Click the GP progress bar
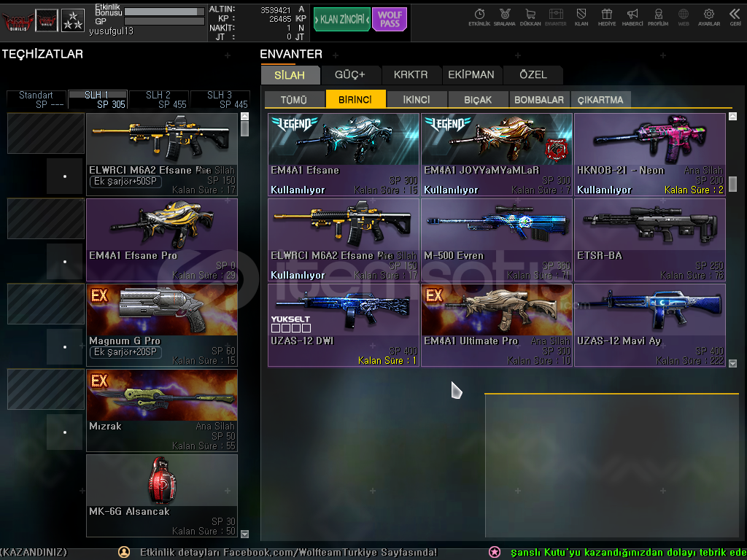Image resolution: width=747 pixels, height=560 pixels. 164,21
